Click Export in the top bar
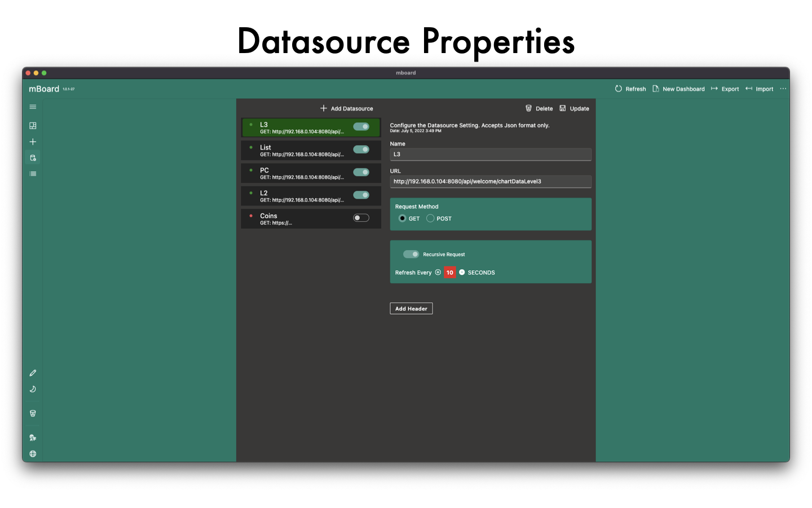 725,89
